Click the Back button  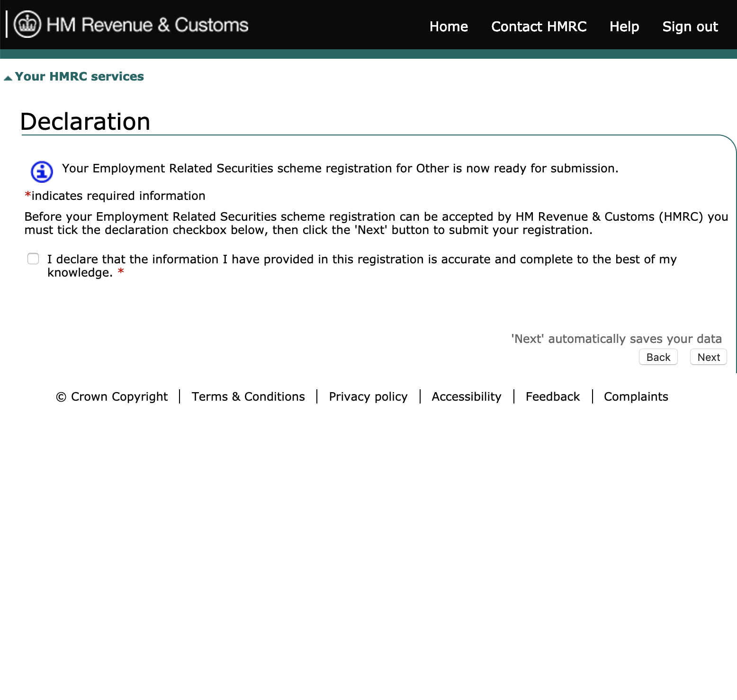click(x=658, y=357)
